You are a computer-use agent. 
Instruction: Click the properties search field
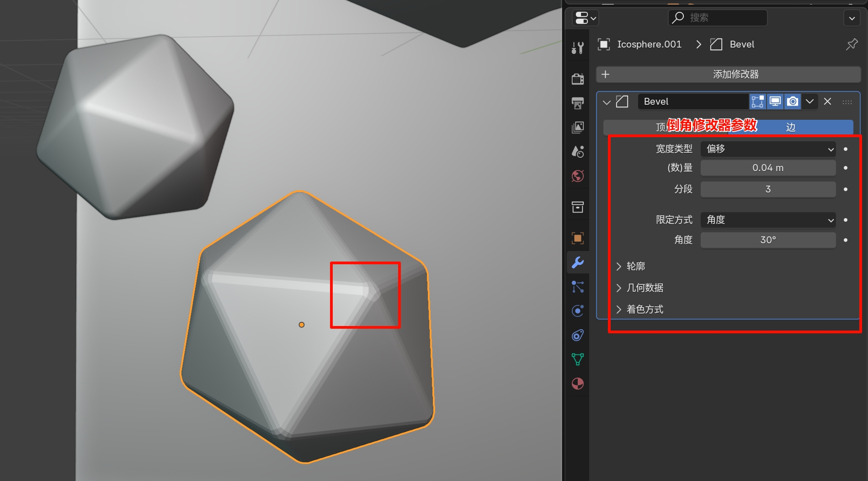718,18
